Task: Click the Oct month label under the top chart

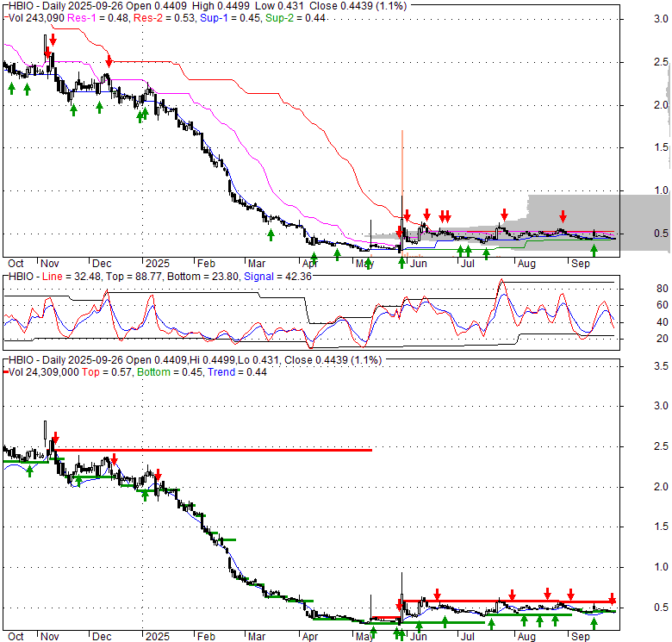Action: coord(16,264)
